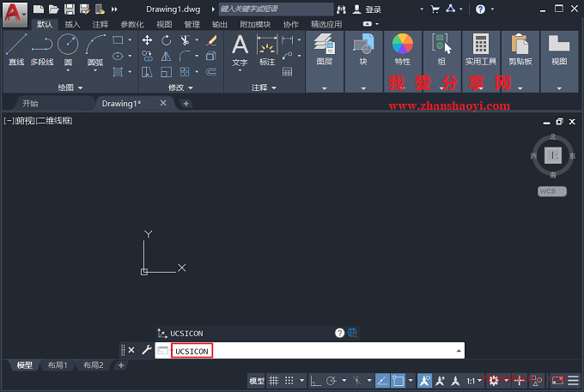Screen dimensions: 584x392
Task: Toggle ortho mode in status bar
Action: coord(315,381)
